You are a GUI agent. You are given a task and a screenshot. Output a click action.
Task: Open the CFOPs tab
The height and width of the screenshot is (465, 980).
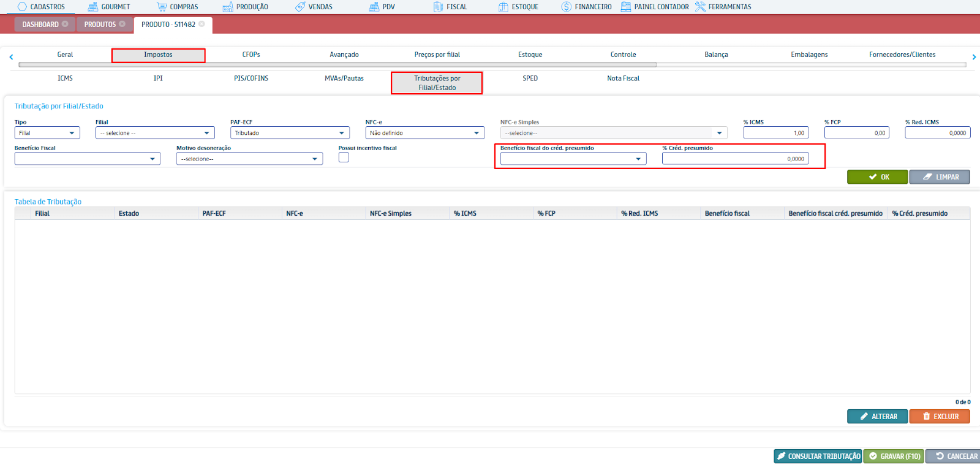tap(251, 55)
